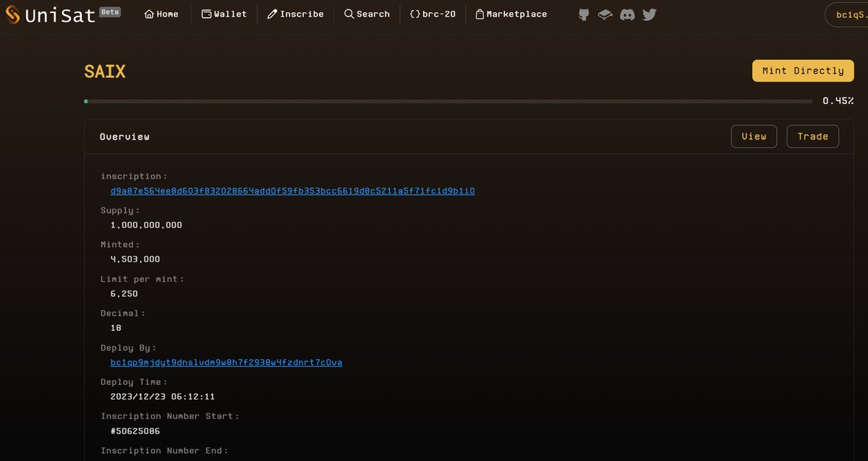Image resolution: width=868 pixels, height=461 pixels.
Task: Click the Overview heading
Action: (124, 137)
